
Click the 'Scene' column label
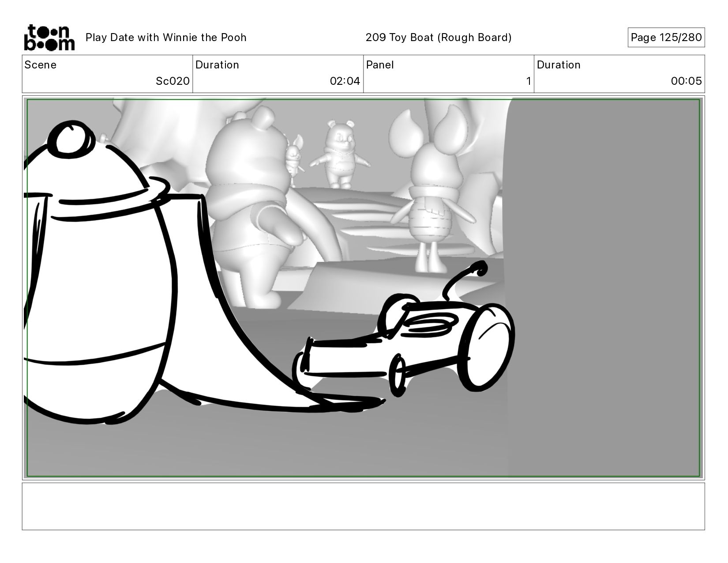click(x=41, y=65)
